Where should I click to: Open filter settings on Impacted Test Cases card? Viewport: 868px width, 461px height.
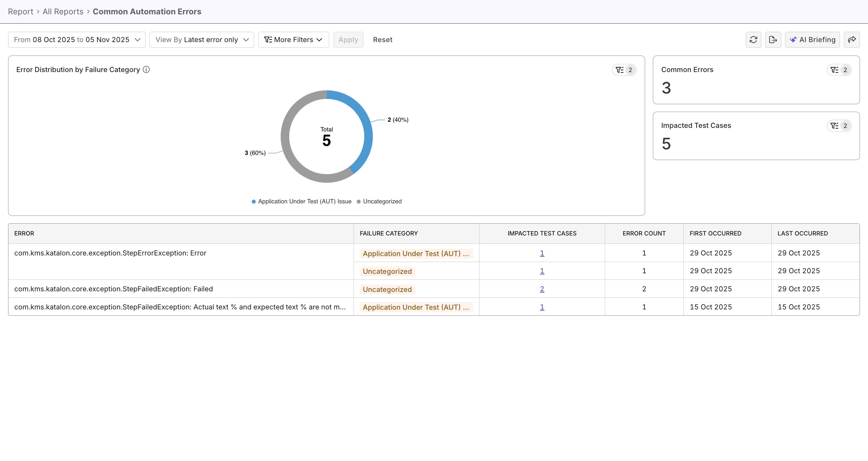pos(839,126)
